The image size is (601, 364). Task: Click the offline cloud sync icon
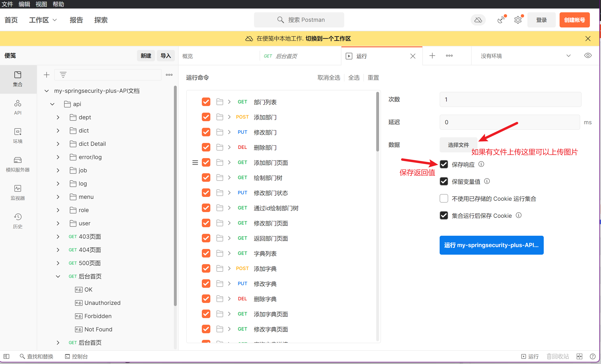click(478, 20)
